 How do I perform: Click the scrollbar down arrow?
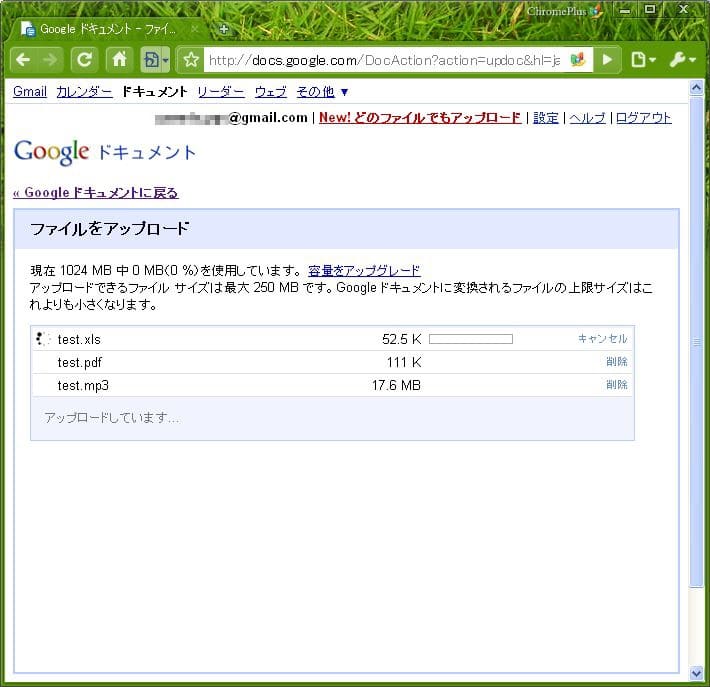pyautogui.click(x=696, y=673)
